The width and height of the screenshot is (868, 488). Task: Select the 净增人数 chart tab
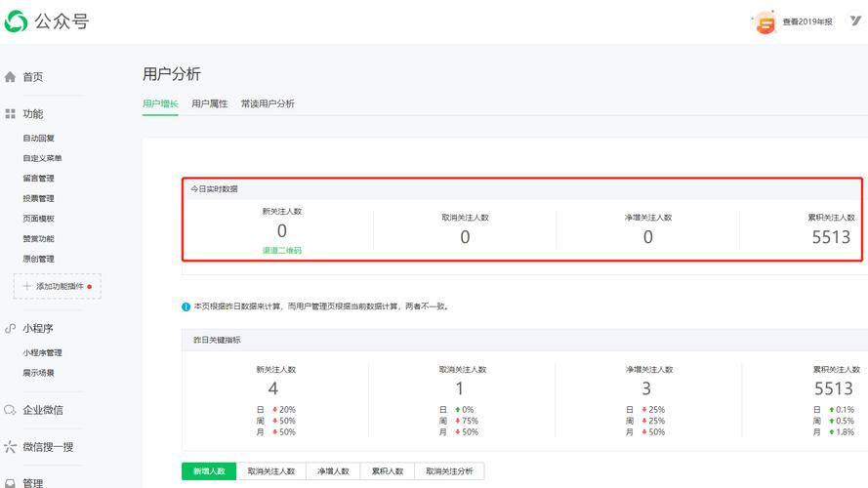point(333,471)
